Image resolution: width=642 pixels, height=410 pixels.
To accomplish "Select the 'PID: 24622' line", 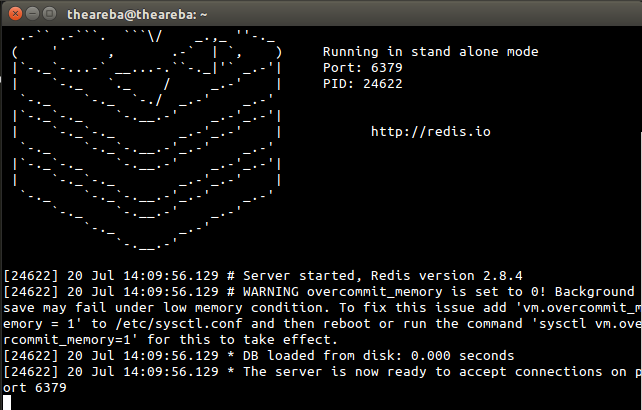I will [362, 84].
